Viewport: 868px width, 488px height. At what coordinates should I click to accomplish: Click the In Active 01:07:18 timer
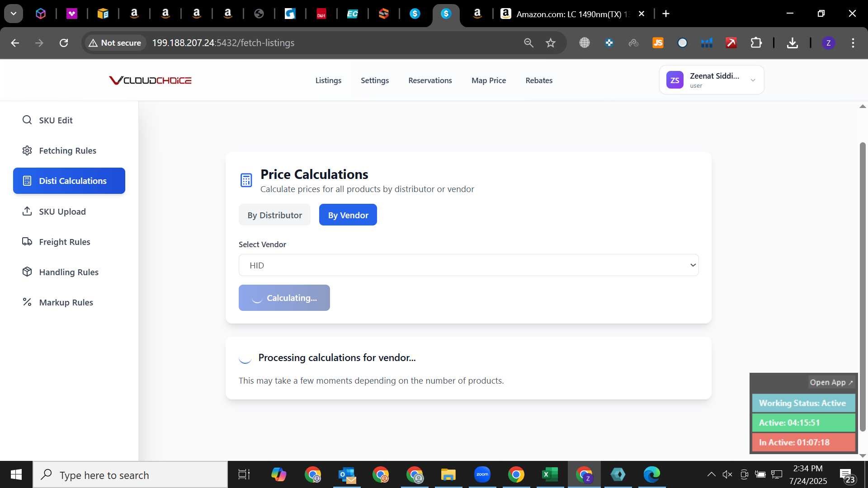(803, 442)
